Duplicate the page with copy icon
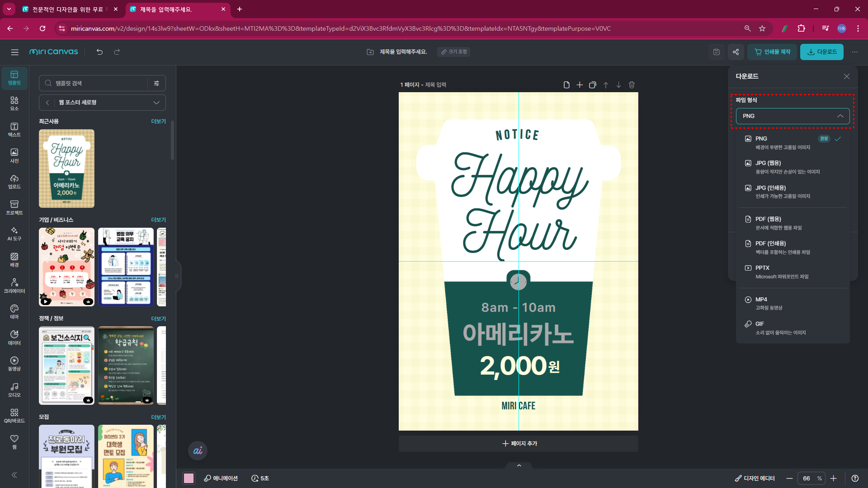The image size is (868, 488). click(x=592, y=85)
